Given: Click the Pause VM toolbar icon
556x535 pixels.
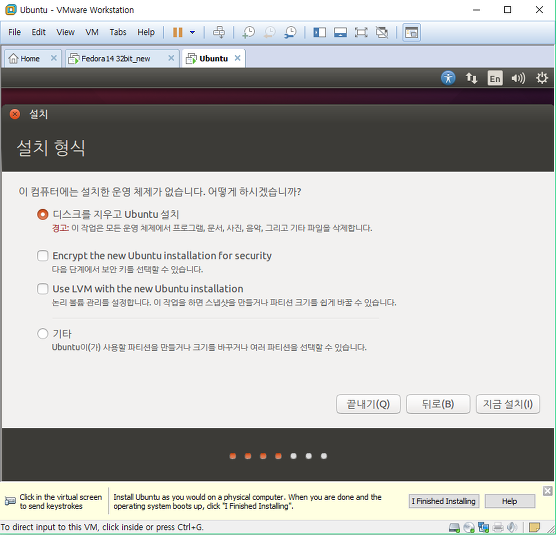Looking at the screenshot, I should click(177, 32).
